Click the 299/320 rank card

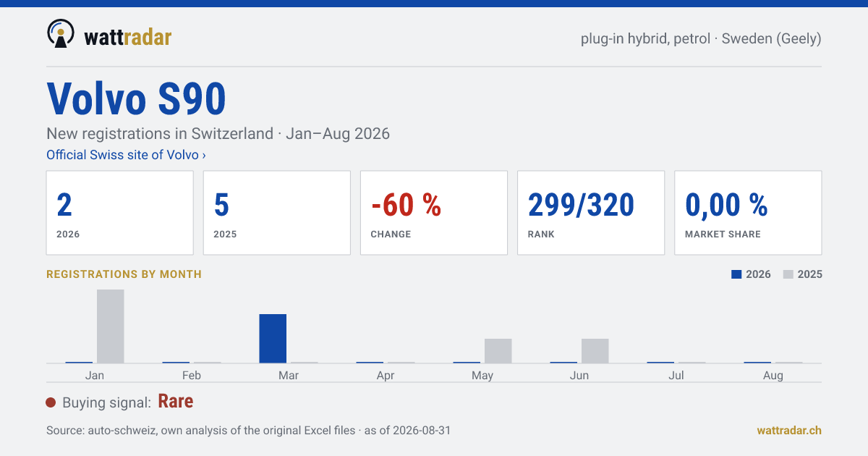[591, 213]
